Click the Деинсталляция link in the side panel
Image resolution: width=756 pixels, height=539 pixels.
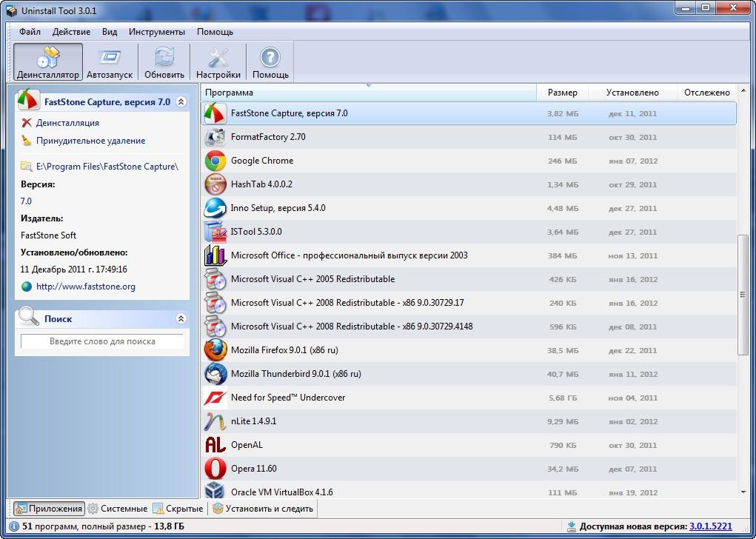pos(67,123)
